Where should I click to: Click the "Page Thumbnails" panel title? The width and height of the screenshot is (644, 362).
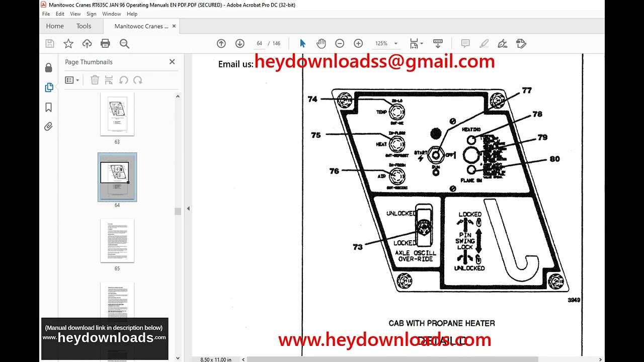tap(89, 62)
